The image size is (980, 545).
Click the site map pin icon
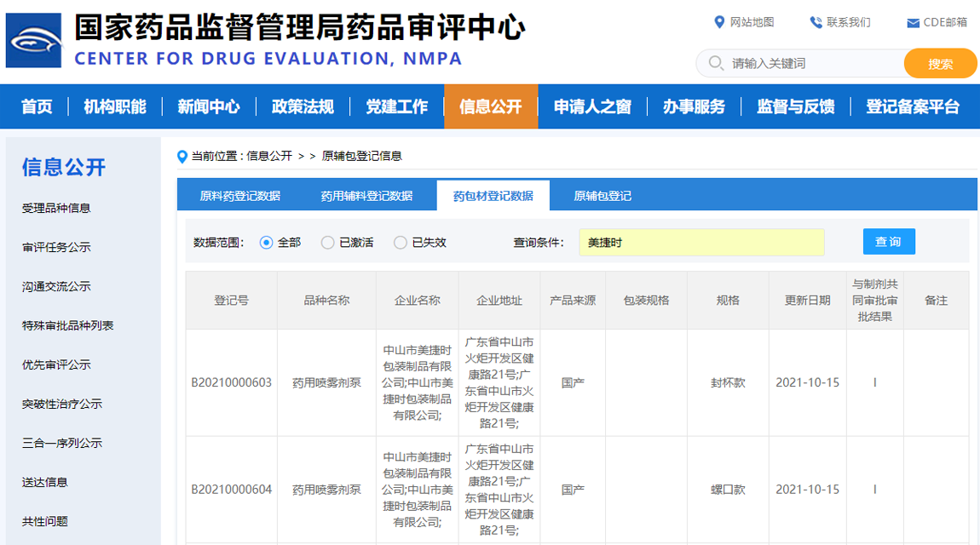pos(718,22)
